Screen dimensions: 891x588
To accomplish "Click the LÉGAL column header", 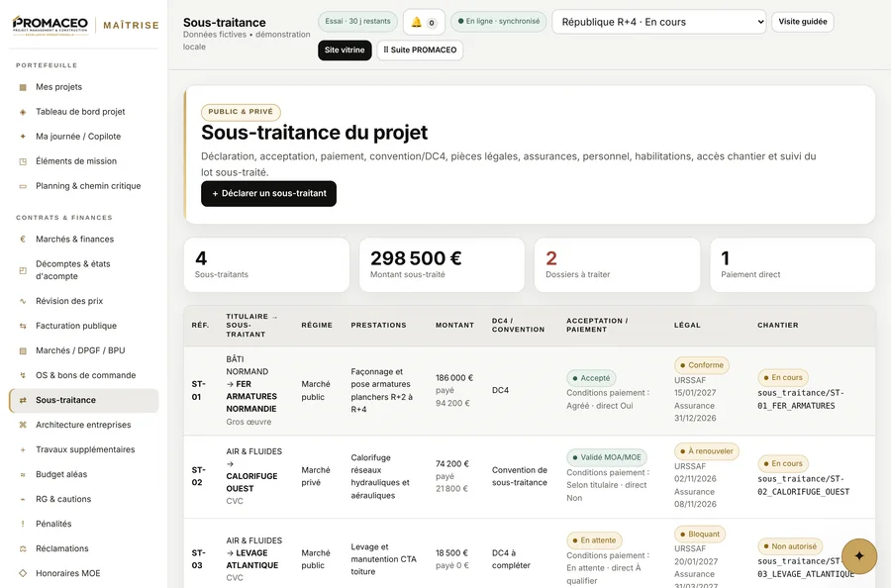I will click(x=687, y=325).
